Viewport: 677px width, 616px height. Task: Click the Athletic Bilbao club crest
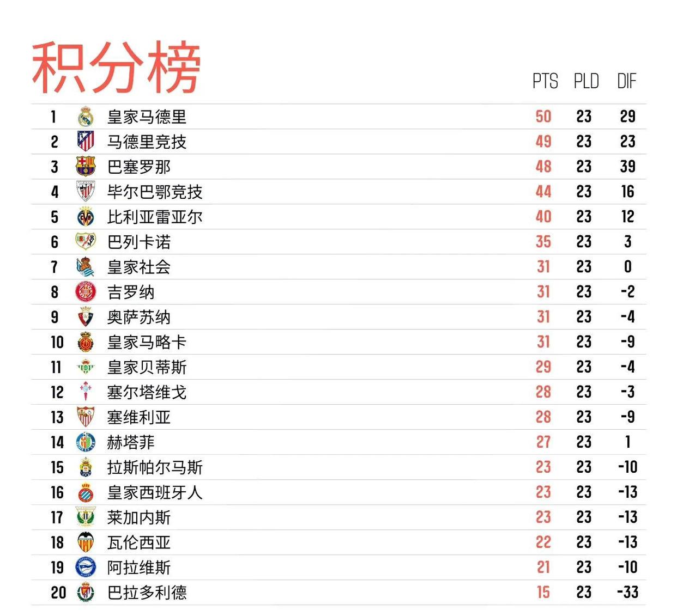[x=86, y=192]
